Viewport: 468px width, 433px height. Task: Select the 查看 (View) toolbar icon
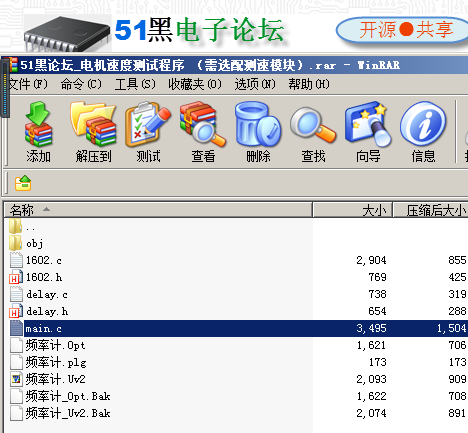coord(203,132)
